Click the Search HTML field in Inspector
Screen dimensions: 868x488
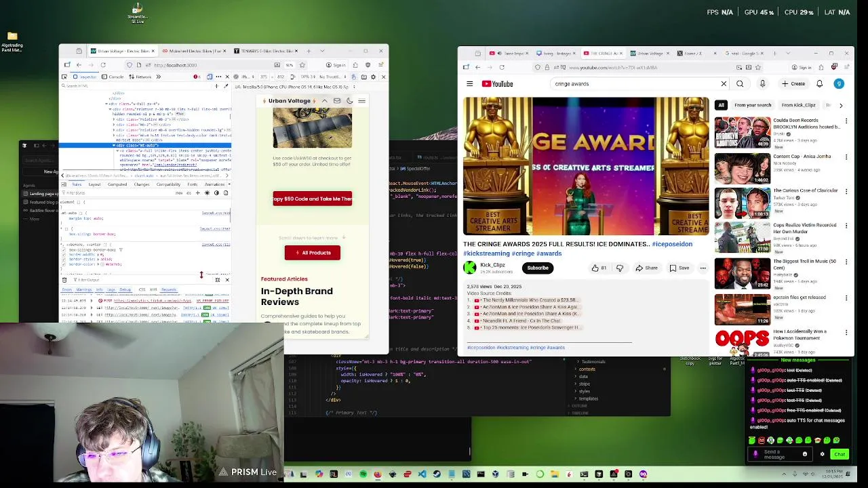coord(136,86)
